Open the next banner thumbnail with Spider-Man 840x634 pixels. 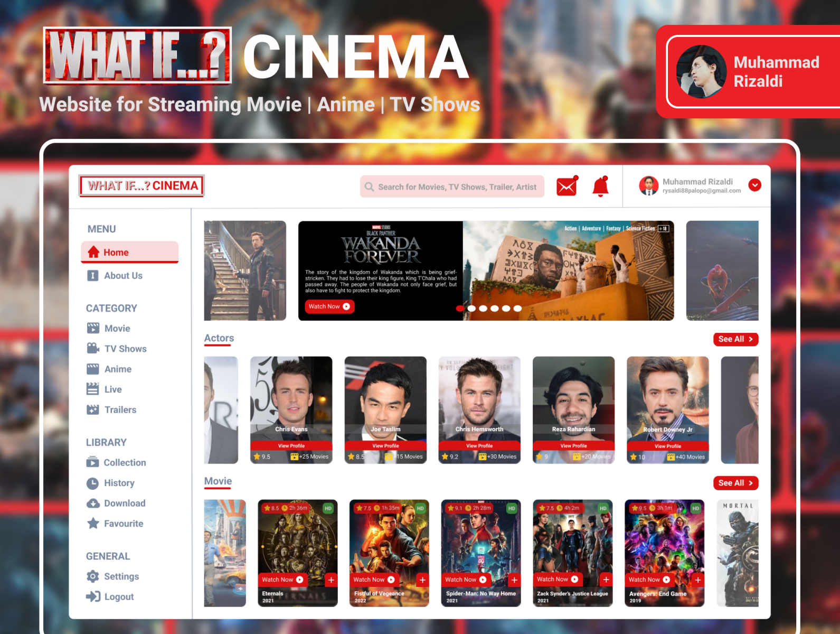pyautogui.click(x=722, y=271)
